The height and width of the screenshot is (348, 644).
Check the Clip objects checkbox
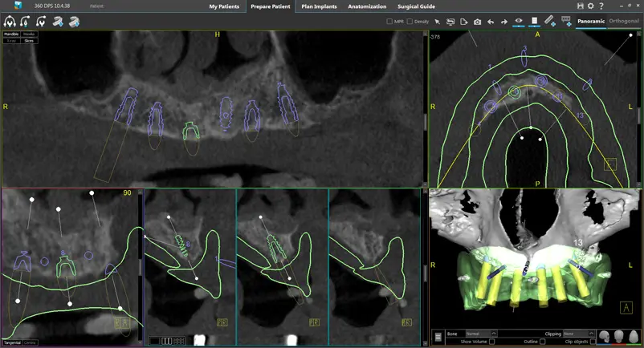pyautogui.click(x=593, y=342)
